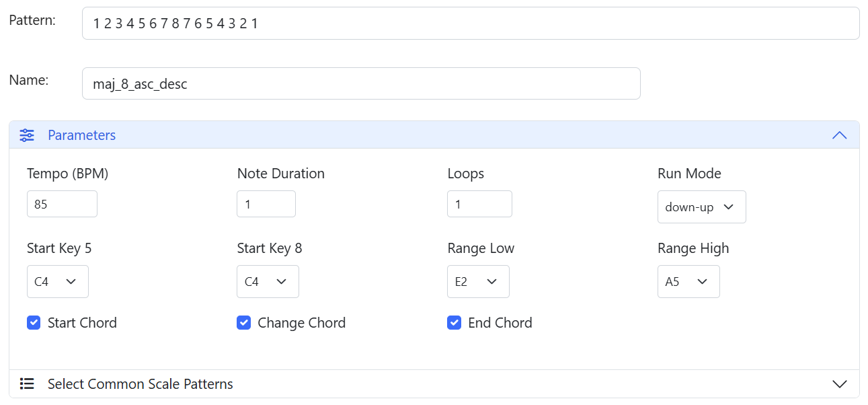Click the Parameters sliders icon
The image size is (868, 405).
(27, 135)
